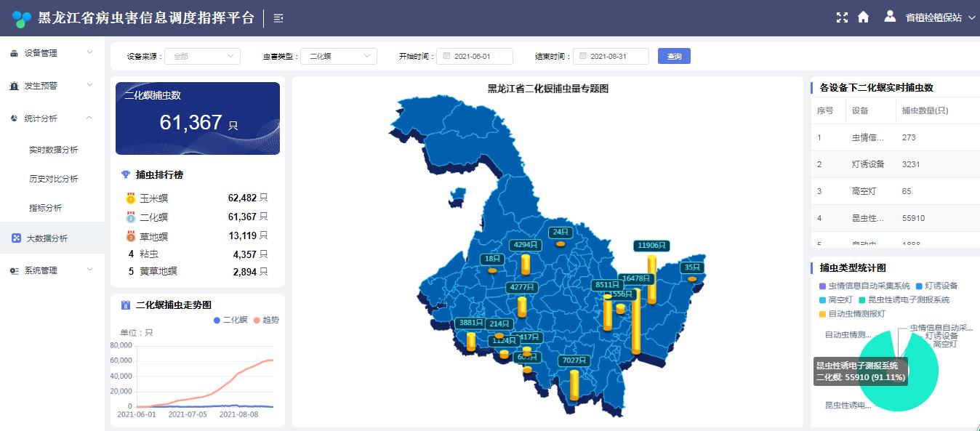Open the 虫害类型 dropdown
The width and height of the screenshot is (980, 431).
click(338, 56)
